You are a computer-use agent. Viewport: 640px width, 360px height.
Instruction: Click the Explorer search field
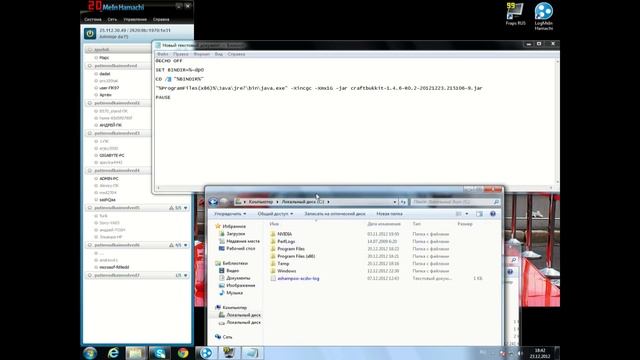tap(455, 202)
